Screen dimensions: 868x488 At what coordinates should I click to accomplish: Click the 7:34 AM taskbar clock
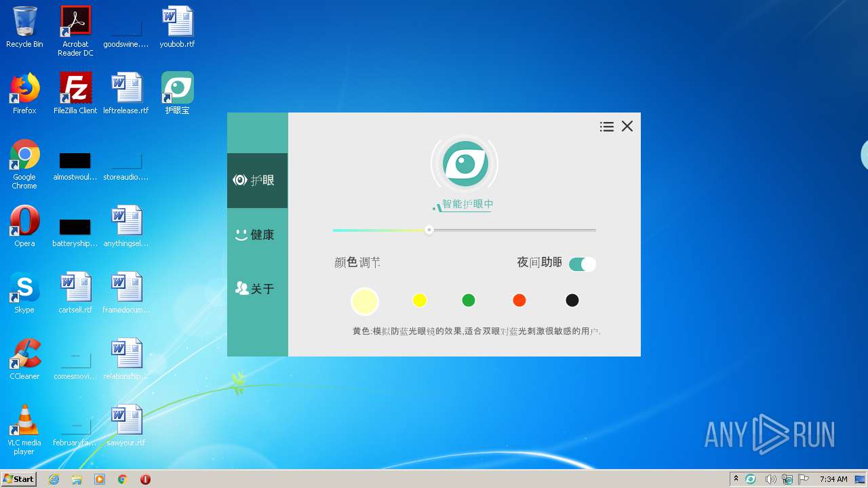pyautogui.click(x=833, y=479)
